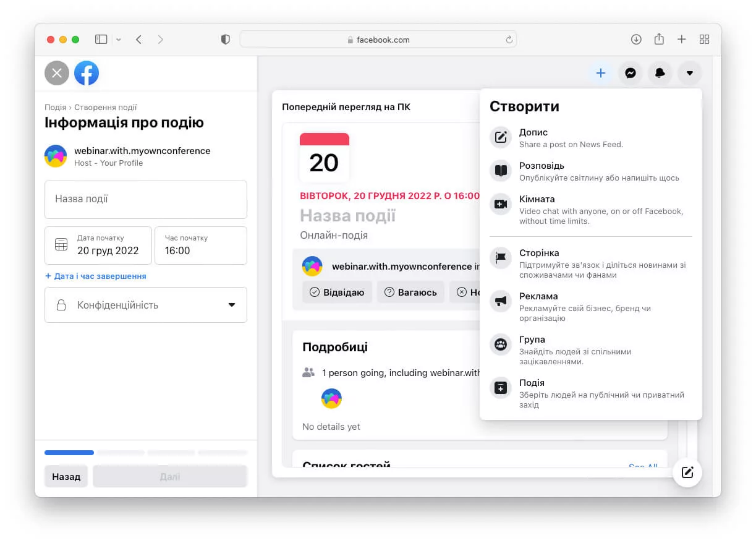Click the blue progress bar segment
Viewport: 756px width, 543px height.
pos(69,452)
